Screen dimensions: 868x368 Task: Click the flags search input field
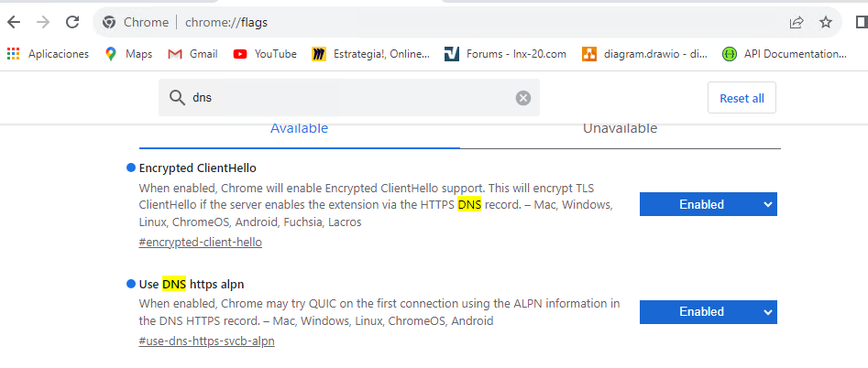tap(348, 98)
